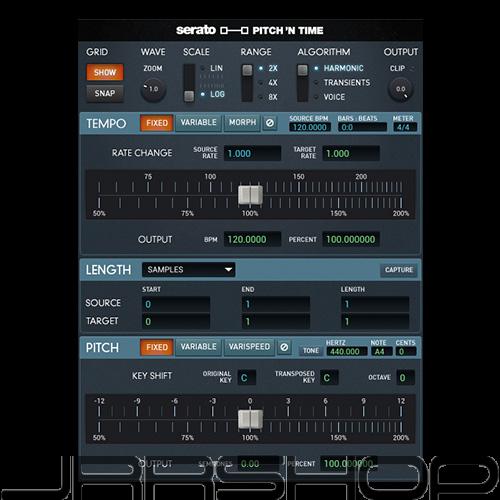500x500 pixels.
Task: Click the Meter 4/4 field
Action: click(x=405, y=127)
